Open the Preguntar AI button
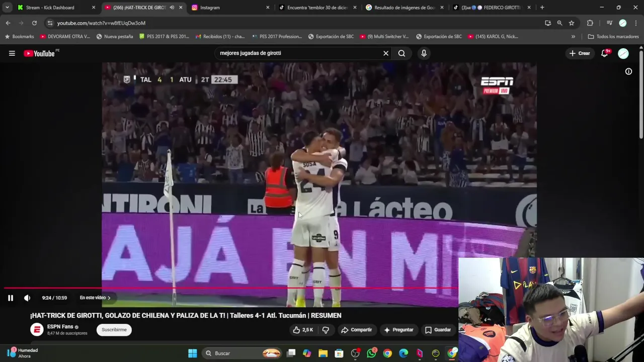This screenshot has width=644, height=362. tap(398, 330)
